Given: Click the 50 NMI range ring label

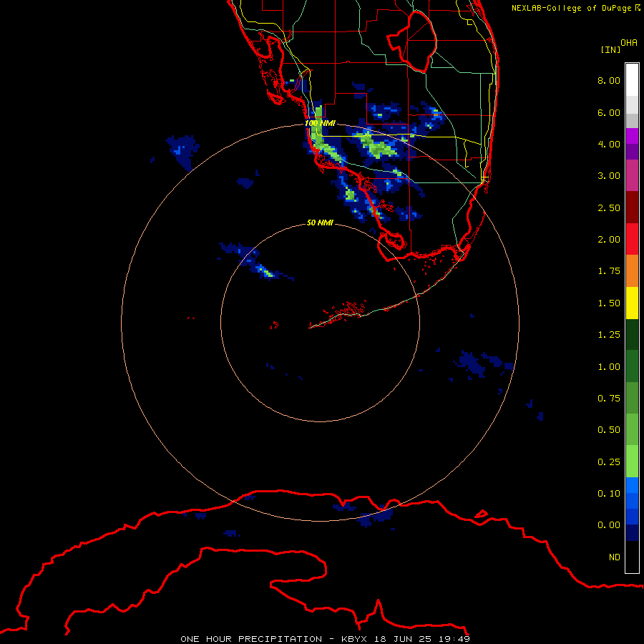Looking at the screenshot, I should pyautogui.click(x=320, y=223).
